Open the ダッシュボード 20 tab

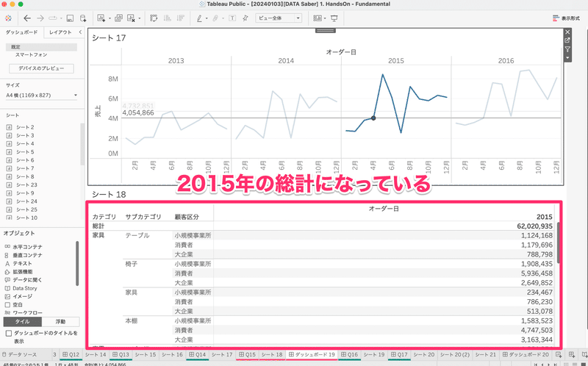[526, 354]
